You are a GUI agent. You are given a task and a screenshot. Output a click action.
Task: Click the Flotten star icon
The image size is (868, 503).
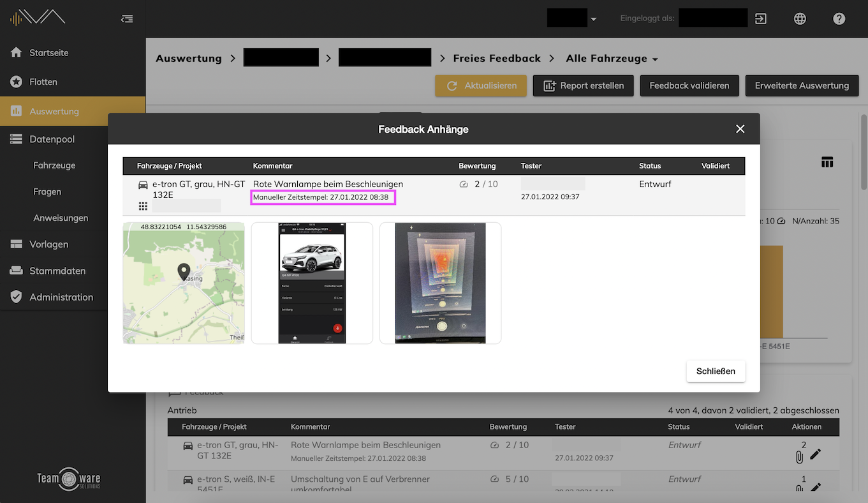16,82
